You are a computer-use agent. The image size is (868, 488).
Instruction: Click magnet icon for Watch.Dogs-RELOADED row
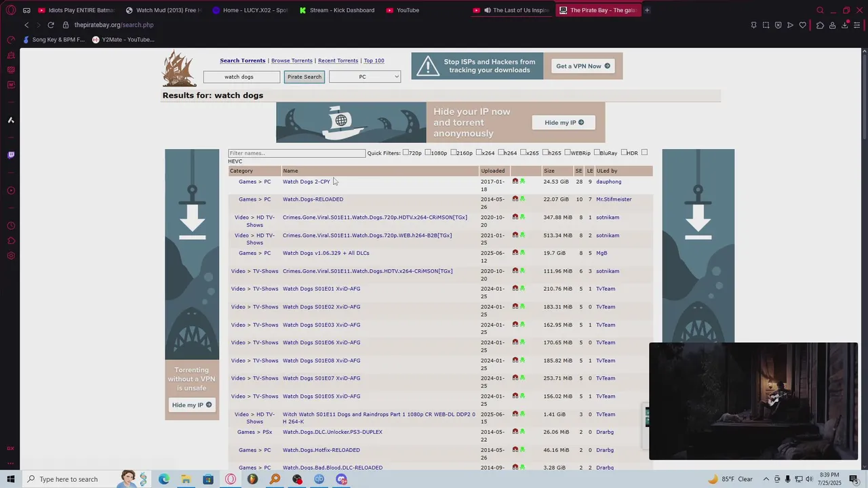point(515,199)
